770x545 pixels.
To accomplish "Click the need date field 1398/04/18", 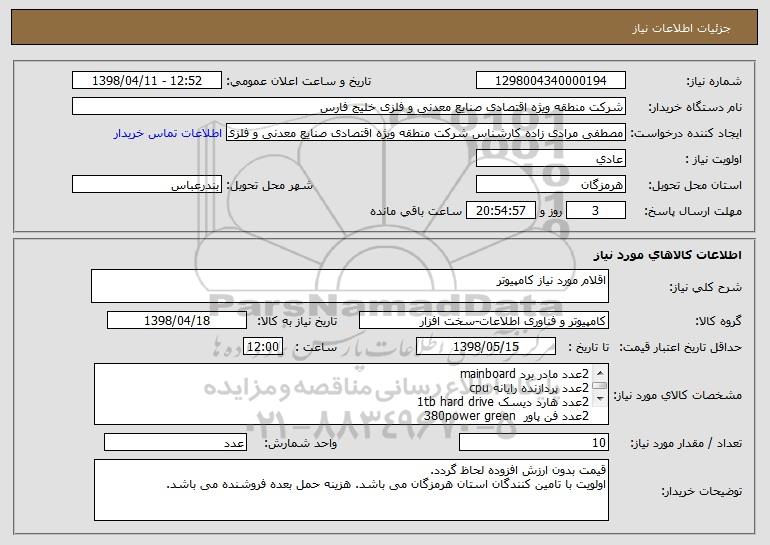I will click(x=177, y=321).
